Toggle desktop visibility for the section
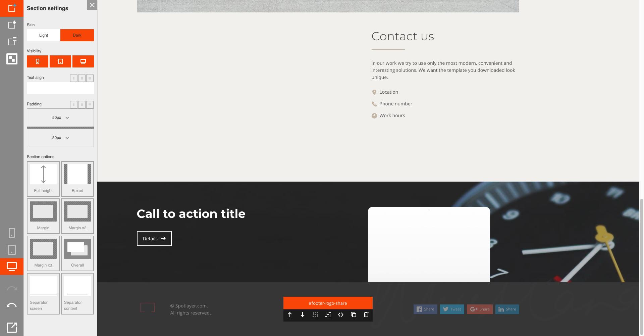Viewport: 644px width, 336px height. (83, 61)
